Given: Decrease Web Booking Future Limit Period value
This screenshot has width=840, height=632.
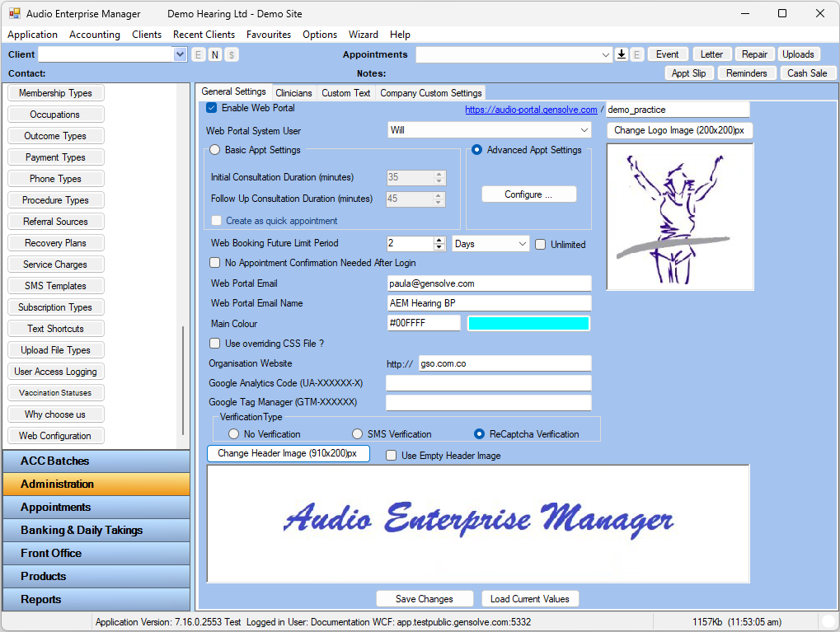Looking at the screenshot, I should pyautogui.click(x=439, y=247).
